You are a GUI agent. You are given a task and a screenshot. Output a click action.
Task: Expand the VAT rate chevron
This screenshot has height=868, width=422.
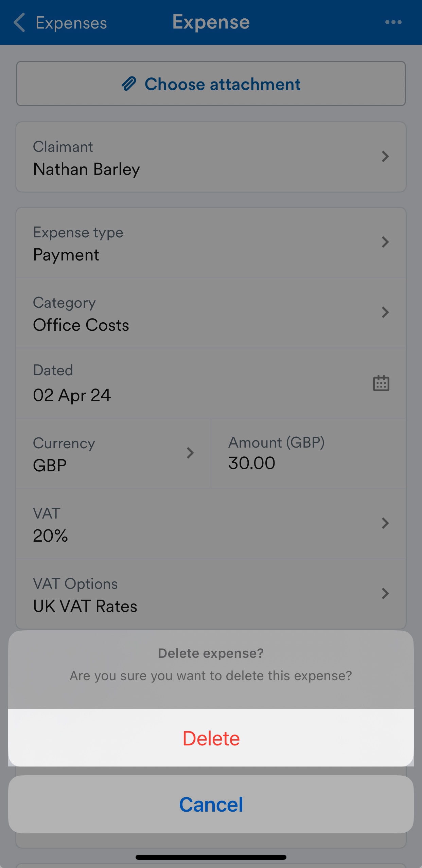click(385, 523)
